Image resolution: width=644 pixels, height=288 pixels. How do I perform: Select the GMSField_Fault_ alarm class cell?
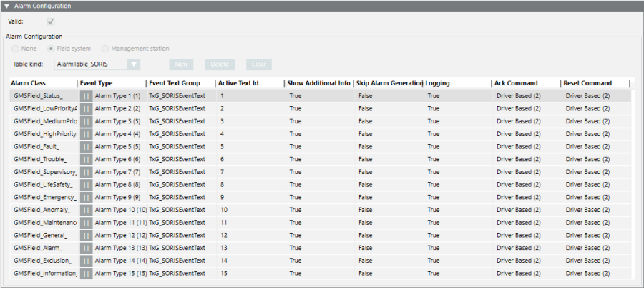(42, 146)
